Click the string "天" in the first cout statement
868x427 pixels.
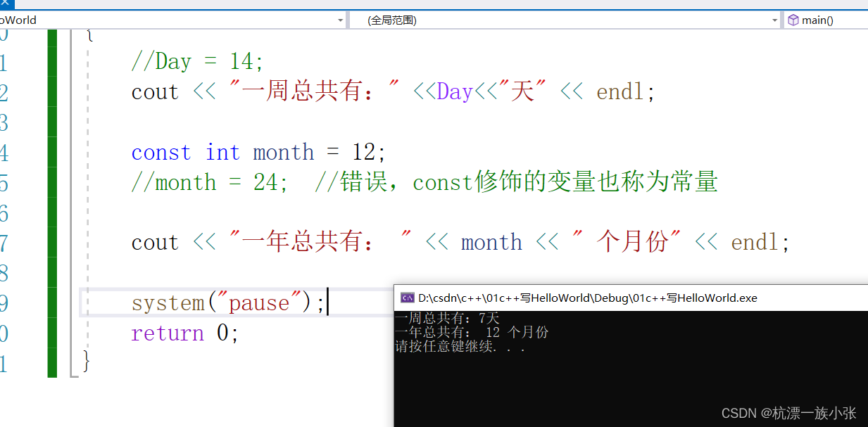522,92
